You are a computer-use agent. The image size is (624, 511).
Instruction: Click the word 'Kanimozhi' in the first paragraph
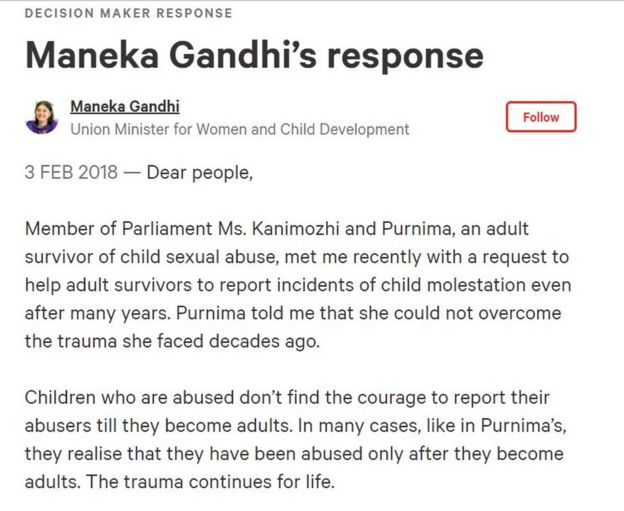(x=295, y=229)
